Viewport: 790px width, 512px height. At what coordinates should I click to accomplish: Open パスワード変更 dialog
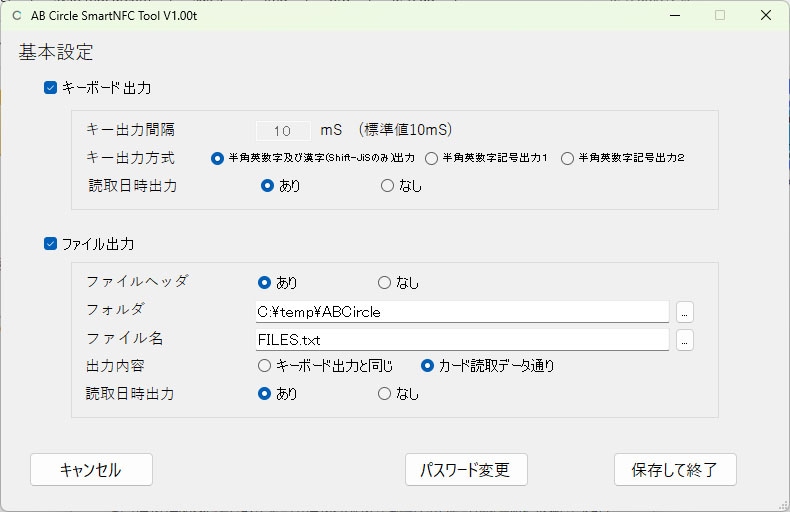[465, 470]
